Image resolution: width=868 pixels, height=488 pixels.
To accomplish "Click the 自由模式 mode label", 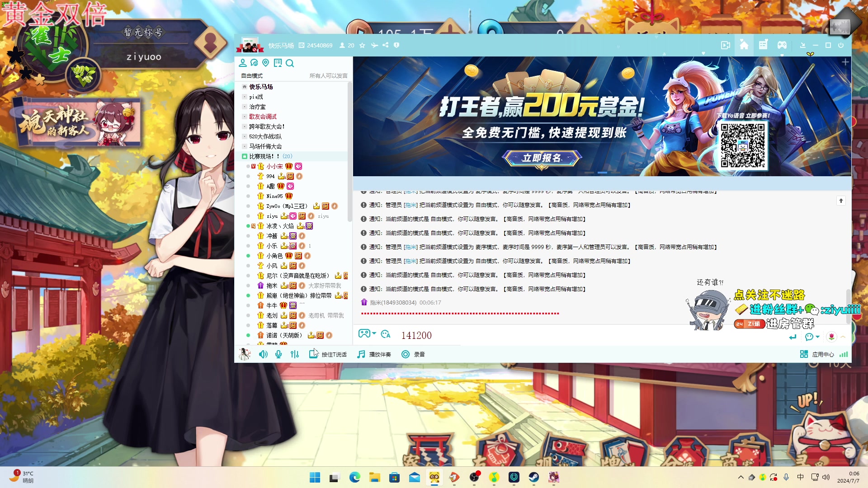I will pyautogui.click(x=252, y=76).
